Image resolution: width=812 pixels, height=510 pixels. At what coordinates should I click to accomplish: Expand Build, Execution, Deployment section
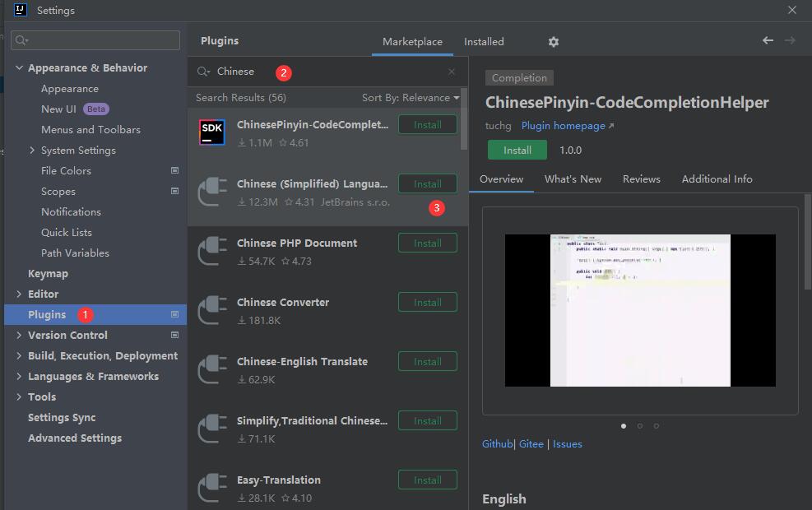(x=19, y=355)
